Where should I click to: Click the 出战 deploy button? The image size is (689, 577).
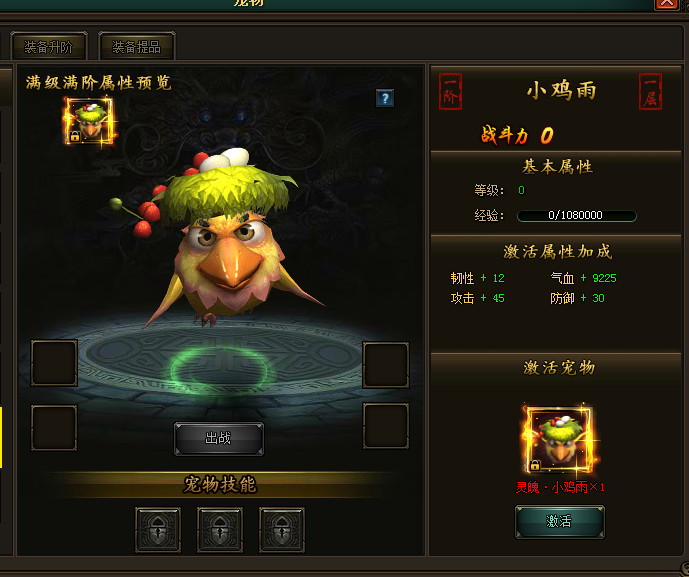click(x=219, y=439)
